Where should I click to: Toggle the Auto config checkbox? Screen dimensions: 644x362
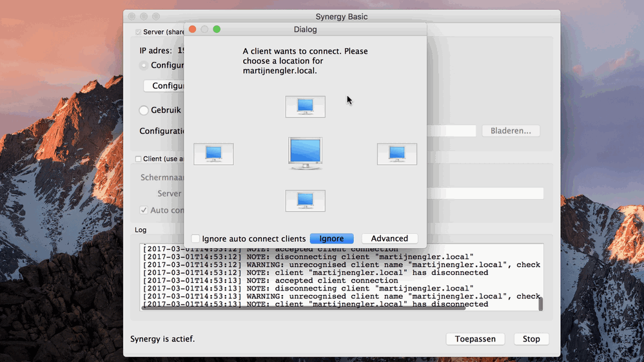[x=143, y=210]
